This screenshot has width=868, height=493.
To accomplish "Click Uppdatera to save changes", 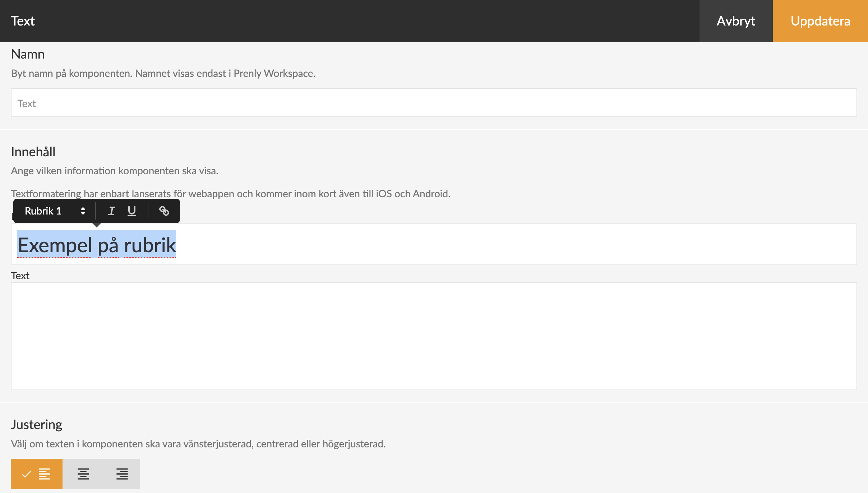I will 820,21.
